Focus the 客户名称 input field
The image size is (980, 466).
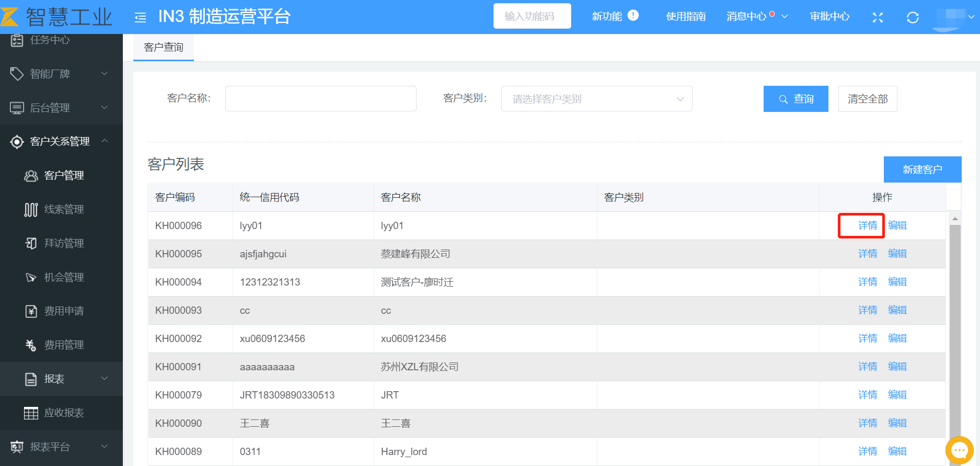click(320, 99)
